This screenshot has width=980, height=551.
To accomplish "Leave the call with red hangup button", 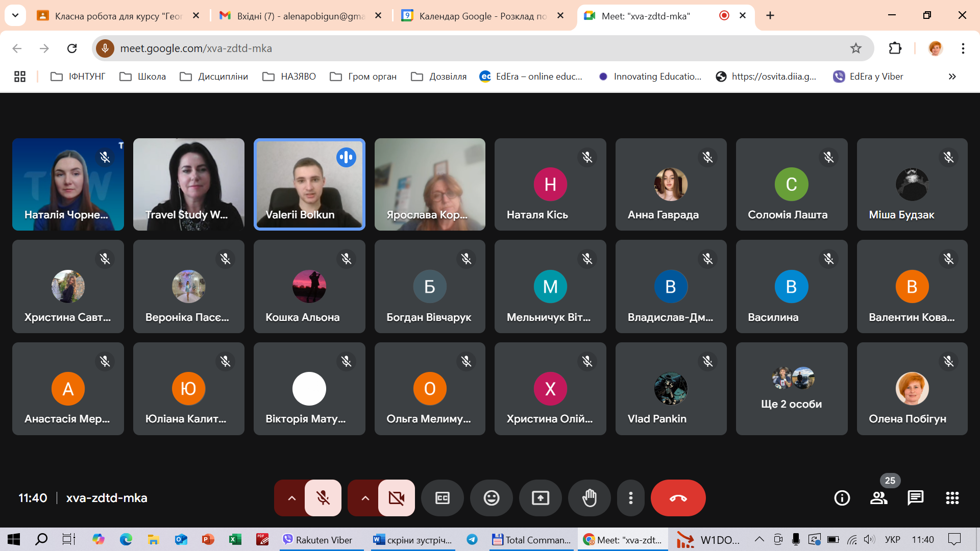I will point(678,498).
